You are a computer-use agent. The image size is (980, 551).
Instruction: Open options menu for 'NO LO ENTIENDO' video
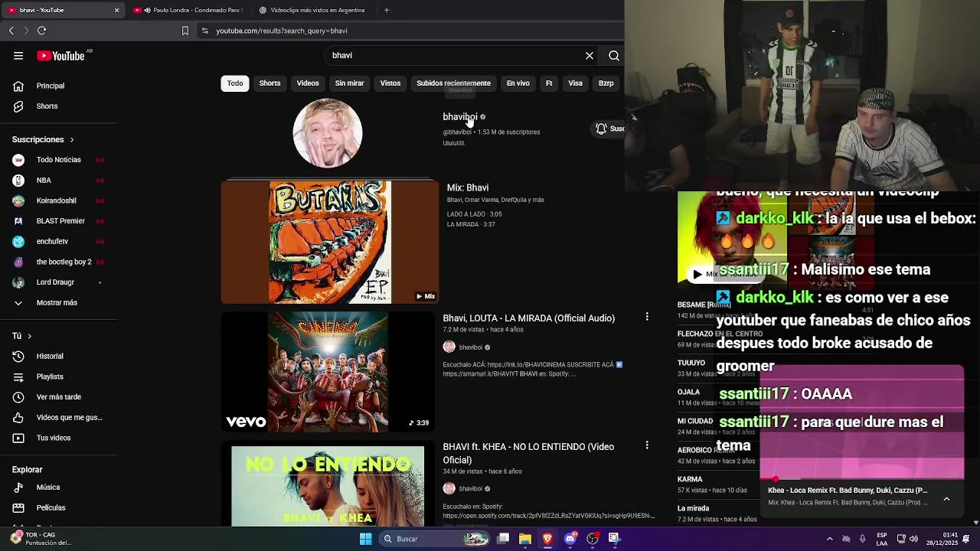[647, 445]
